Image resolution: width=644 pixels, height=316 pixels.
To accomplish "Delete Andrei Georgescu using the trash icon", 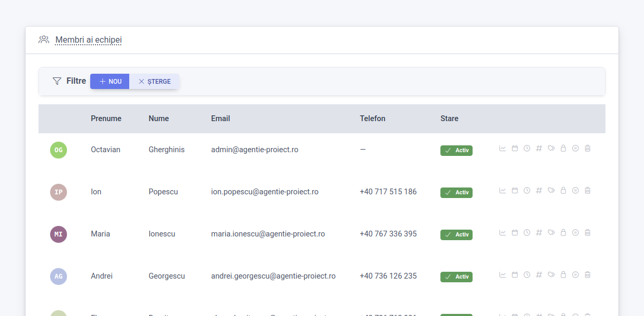I will (588, 275).
